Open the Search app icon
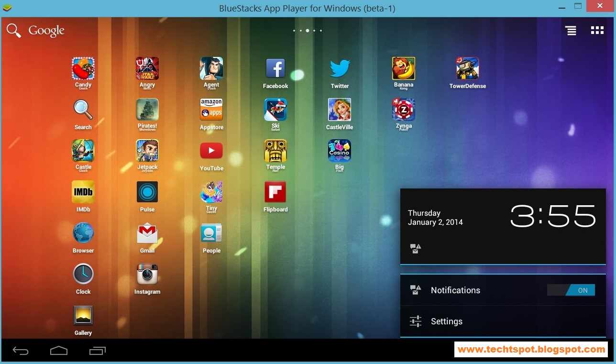The width and height of the screenshot is (616, 364). point(83,110)
